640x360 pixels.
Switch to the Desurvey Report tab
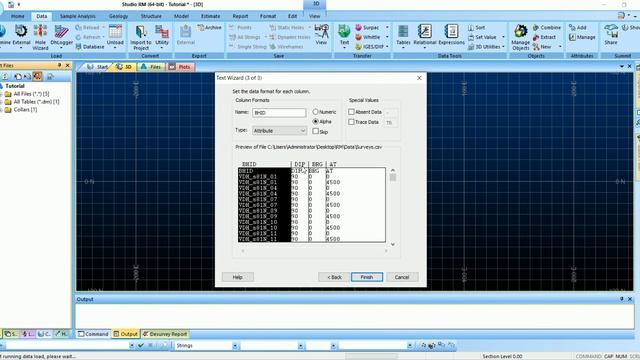click(x=165, y=334)
